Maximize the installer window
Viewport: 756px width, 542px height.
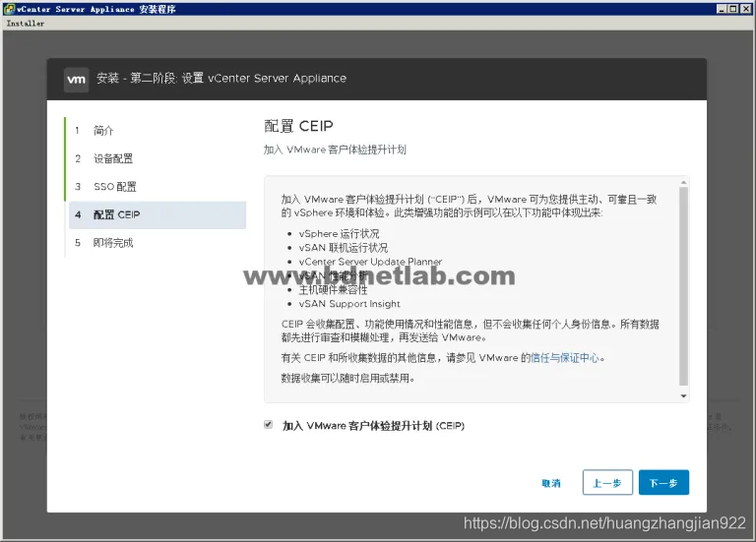click(732, 9)
